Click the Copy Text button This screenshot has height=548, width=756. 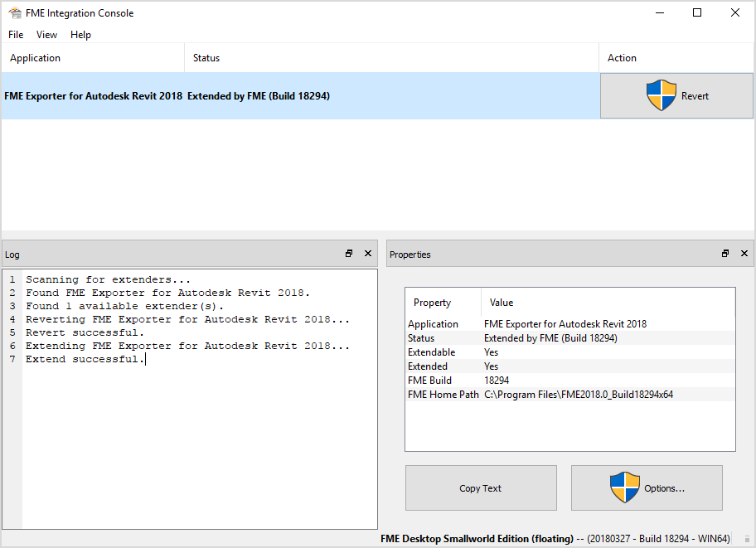pyautogui.click(x=481, y=487)
